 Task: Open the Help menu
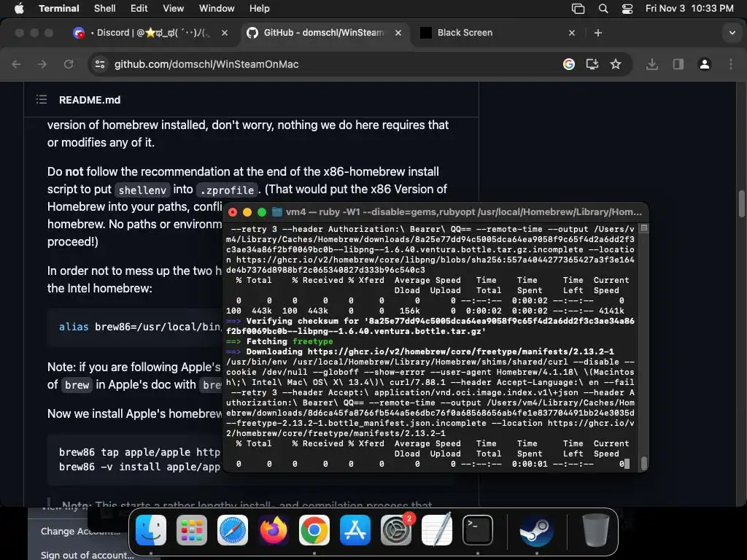(259, 8)
